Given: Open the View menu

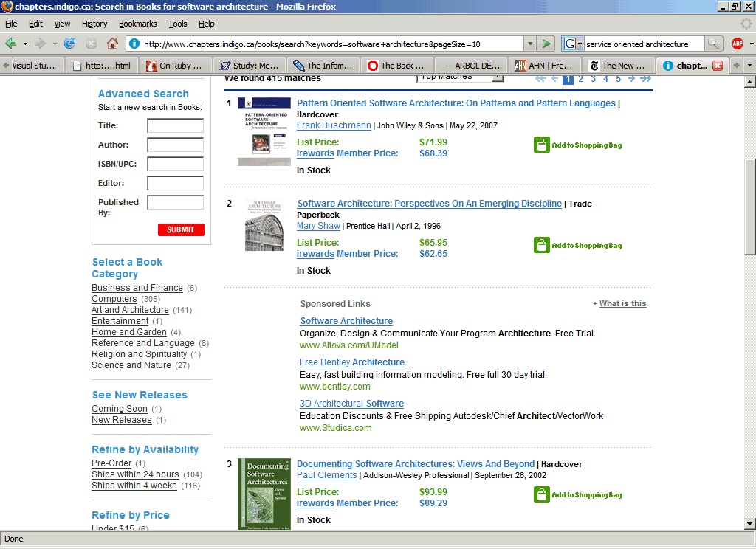Looking at the screenshot, I should [62, 24].
